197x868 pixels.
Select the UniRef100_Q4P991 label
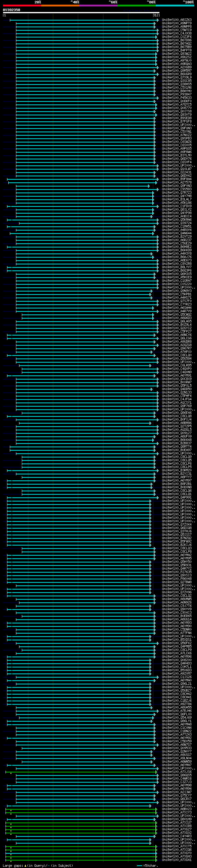point(177,497)
